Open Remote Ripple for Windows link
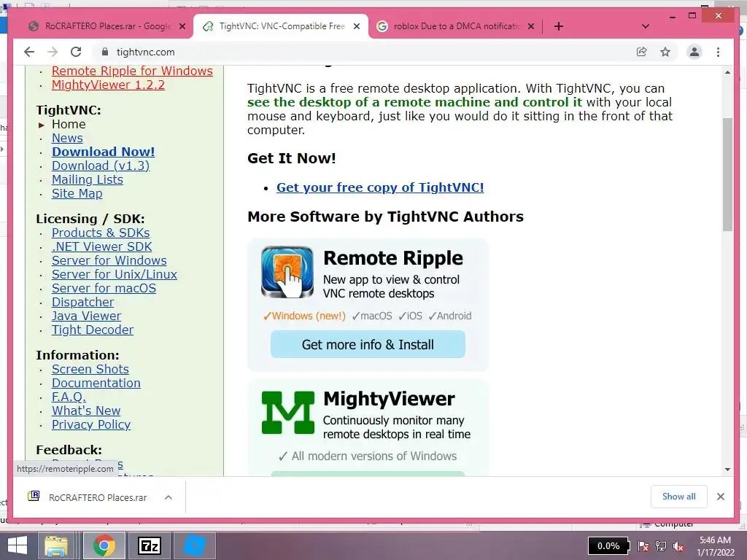Viewport: 747px width, 560px height. click(132, 71)
